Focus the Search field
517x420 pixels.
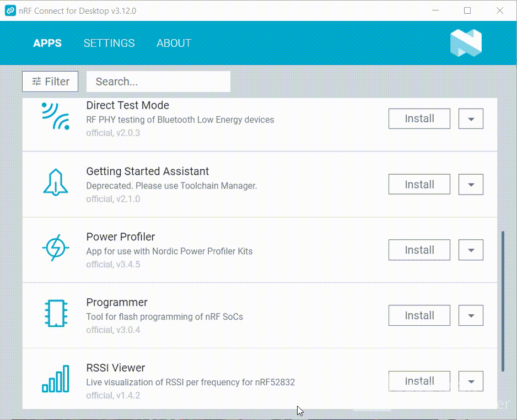coord(158,82)
